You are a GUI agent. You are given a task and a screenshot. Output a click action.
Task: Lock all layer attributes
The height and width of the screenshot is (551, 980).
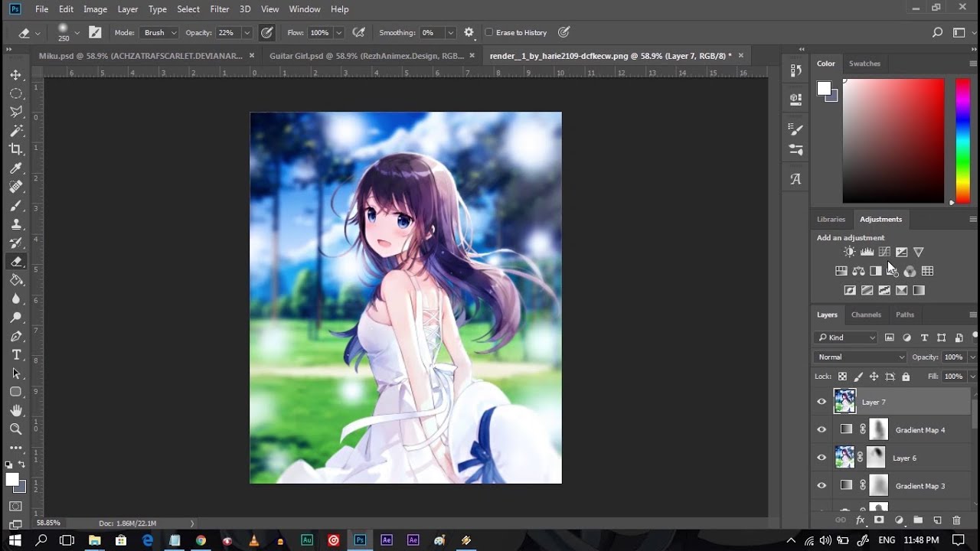click(906, 377)
